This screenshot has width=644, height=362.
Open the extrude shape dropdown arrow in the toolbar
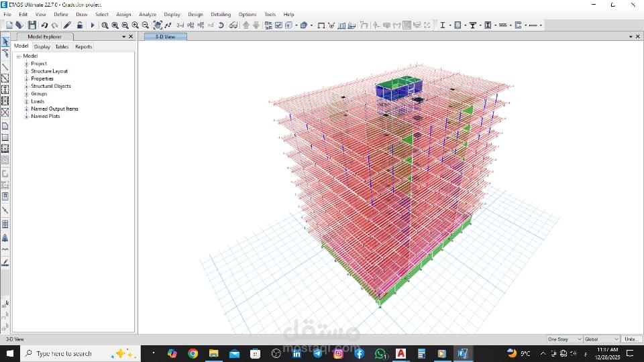[311, 25]
